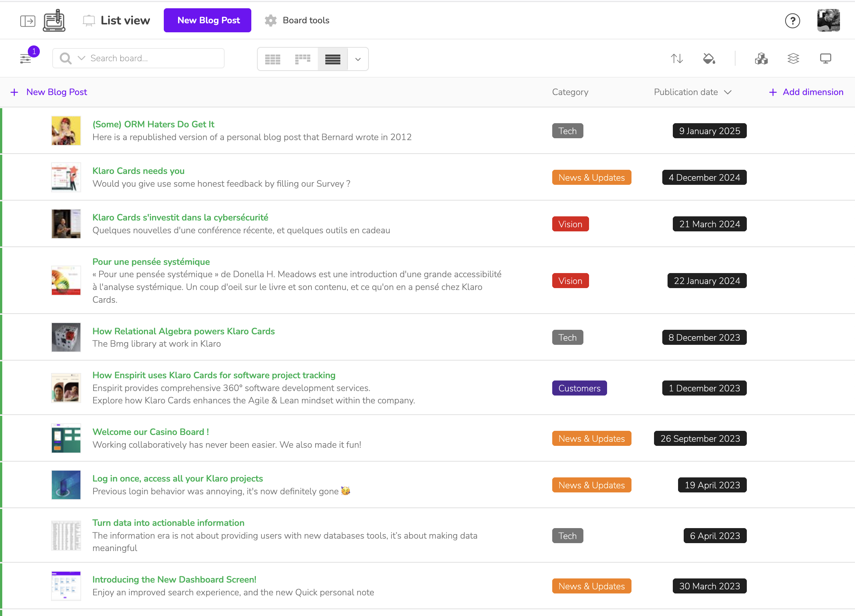855x616 pixels.
Task: Open the sort arrows tool
Action: [677, 59]
